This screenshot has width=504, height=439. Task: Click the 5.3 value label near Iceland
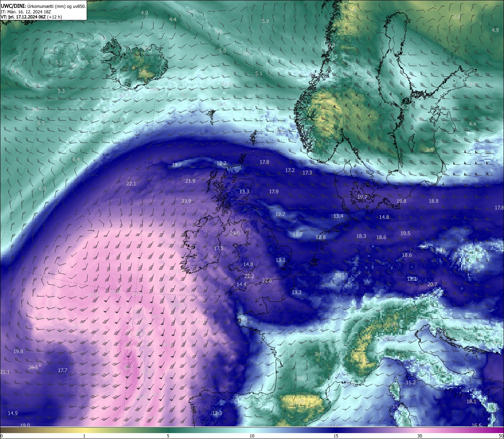[x=61, y=91]
